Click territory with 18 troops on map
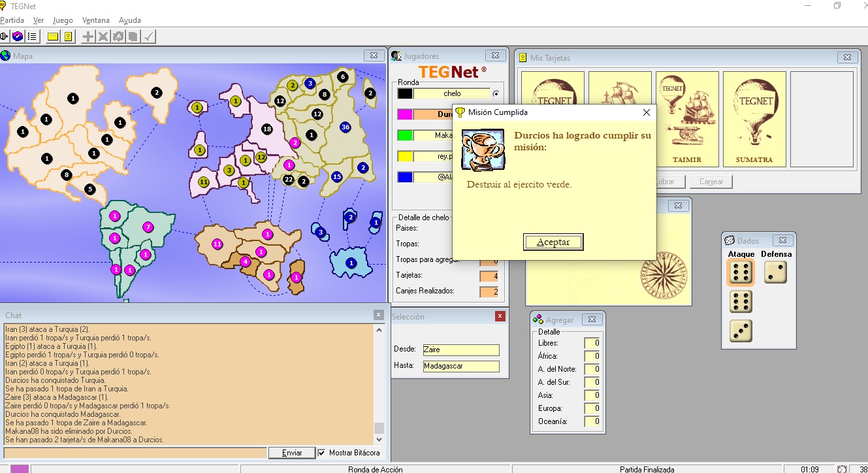Viewport: 868px width, 473px height. click(266, 129)
